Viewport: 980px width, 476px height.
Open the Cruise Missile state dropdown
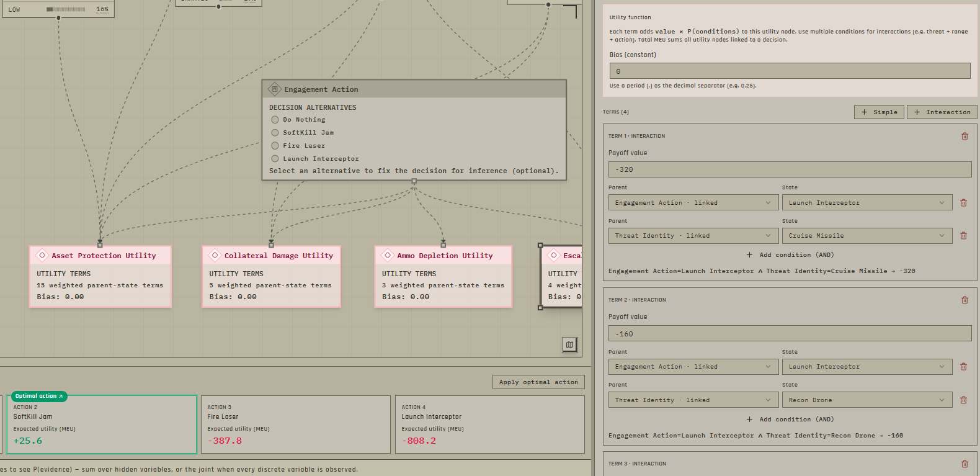tap(867, 236)
